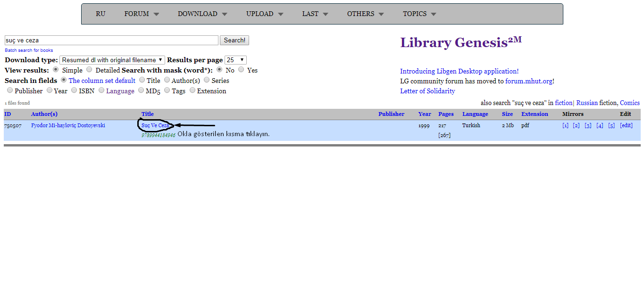
Task: Open the Download type dropdown
Action: 112,60
